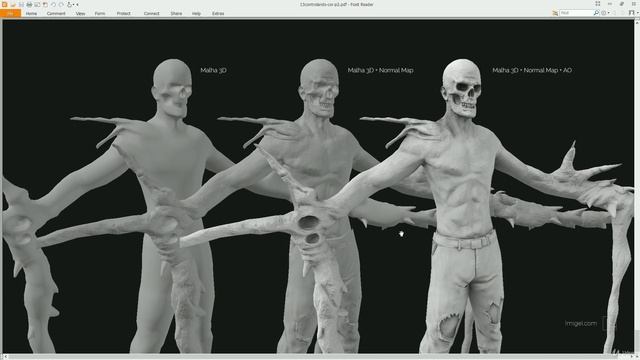The height and width of the screenshot is (360, 640).
Task: Open the Protect tab
Action: 124,13
